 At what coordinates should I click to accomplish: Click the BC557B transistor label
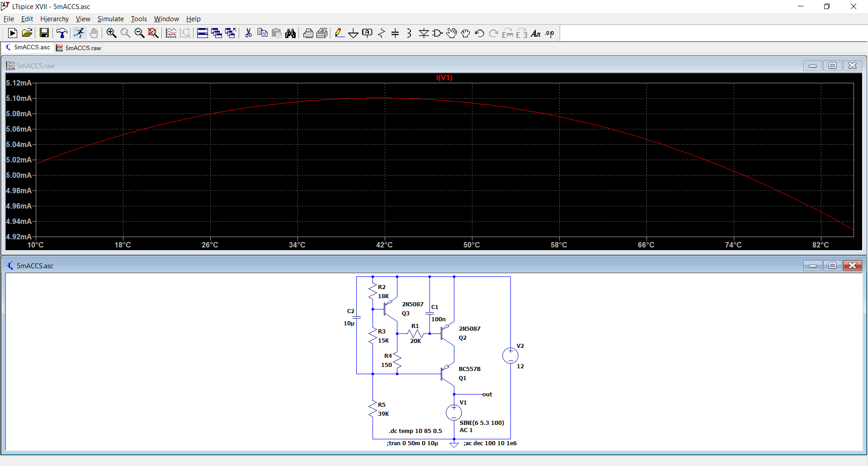(470, 369)
